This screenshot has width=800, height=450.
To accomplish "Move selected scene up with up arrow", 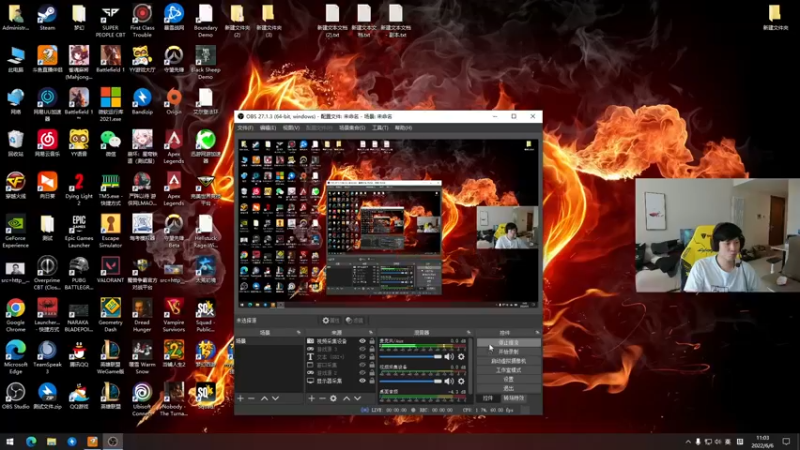I will point(264,398).
